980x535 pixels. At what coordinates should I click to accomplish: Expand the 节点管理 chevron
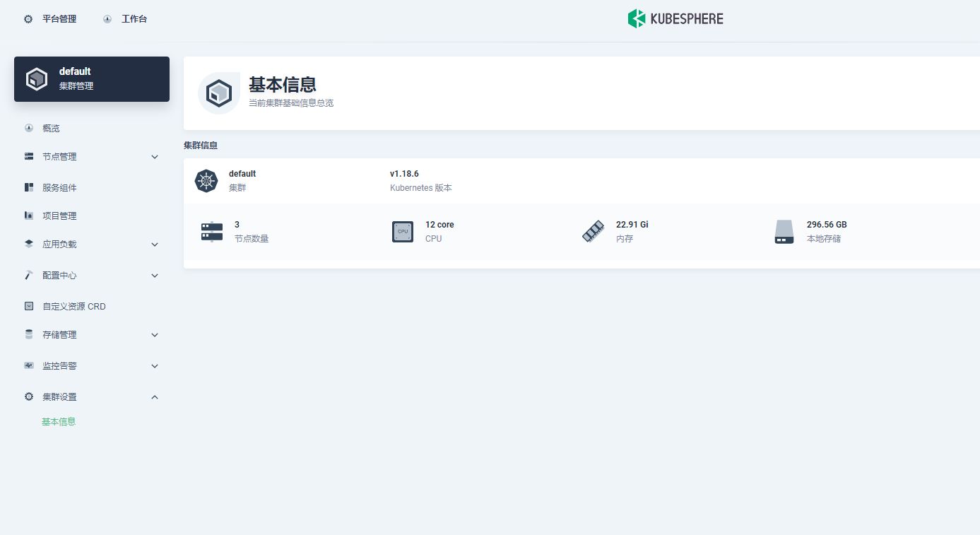155,157
